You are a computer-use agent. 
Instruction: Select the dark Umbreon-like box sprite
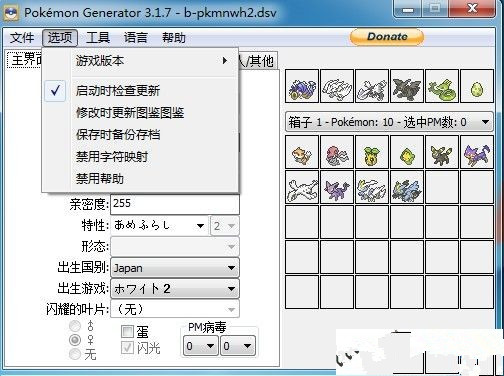[x=442, y=152]
